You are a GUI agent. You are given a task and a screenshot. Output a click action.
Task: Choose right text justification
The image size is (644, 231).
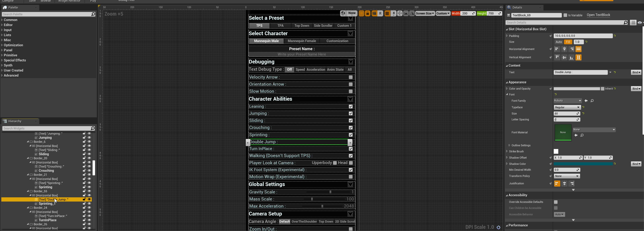[x=572, y=184]
